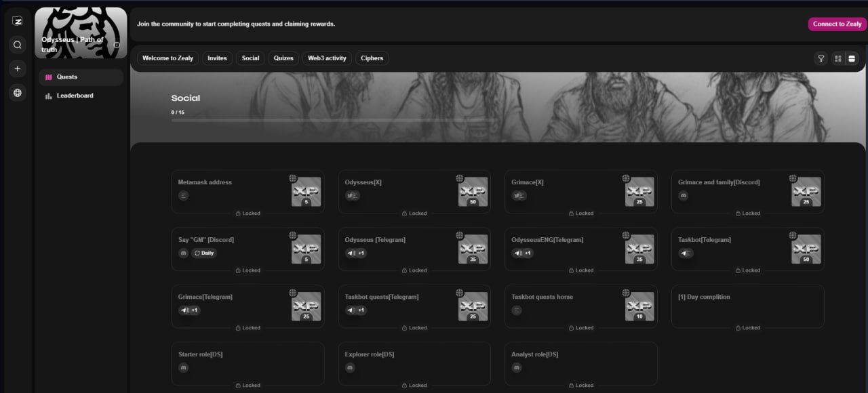Viewport: 868px width, 393px height.
Task: Switch to grid view layout
Action: (x=837, y=58)
